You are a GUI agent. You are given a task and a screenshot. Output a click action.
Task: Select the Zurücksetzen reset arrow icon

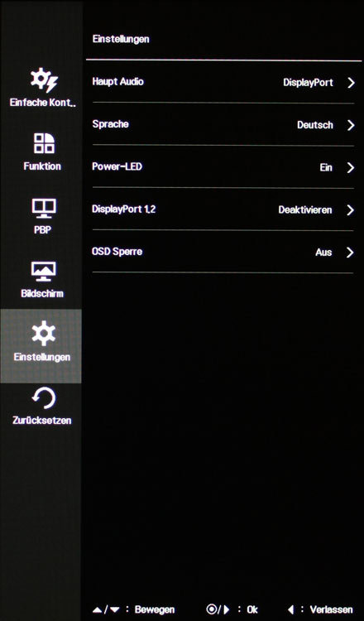coord(43,398)
